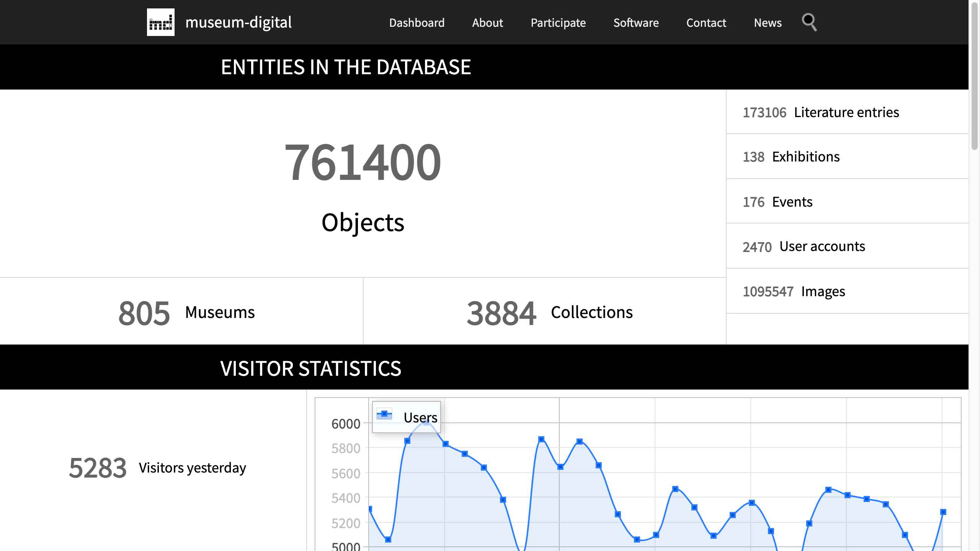Open Literature entries list
This screenshot has height=551, width=980.
coord(821,112)
